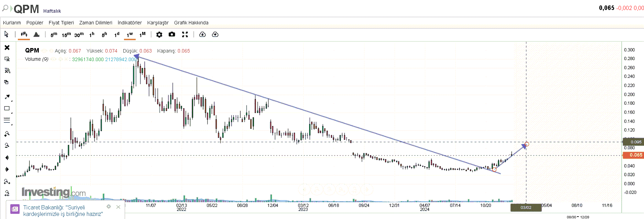Switch to area chart type
The width and height of the screenshot is (644, 219).
tap(36, 34)
